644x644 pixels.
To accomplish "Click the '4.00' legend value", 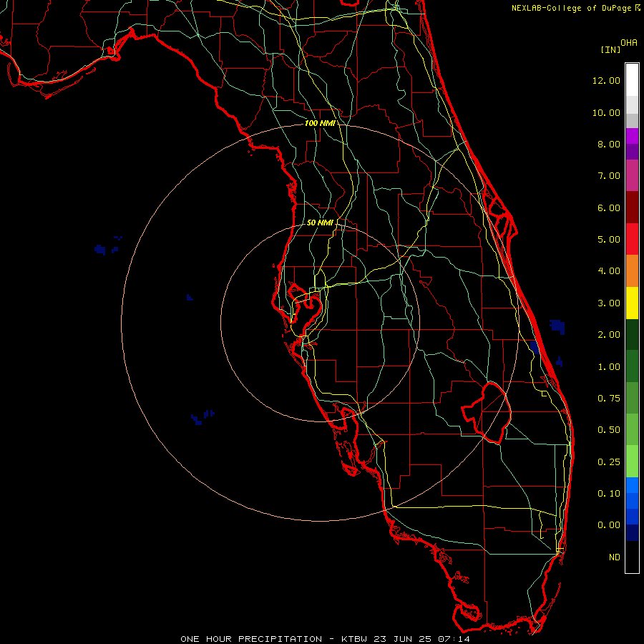I will [x=609, y=271].
